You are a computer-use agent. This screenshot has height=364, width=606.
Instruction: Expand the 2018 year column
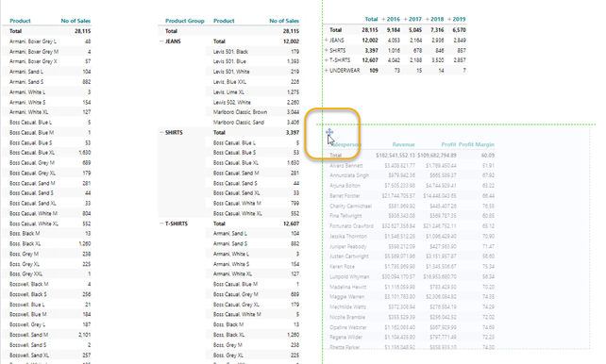coord(428,19)
